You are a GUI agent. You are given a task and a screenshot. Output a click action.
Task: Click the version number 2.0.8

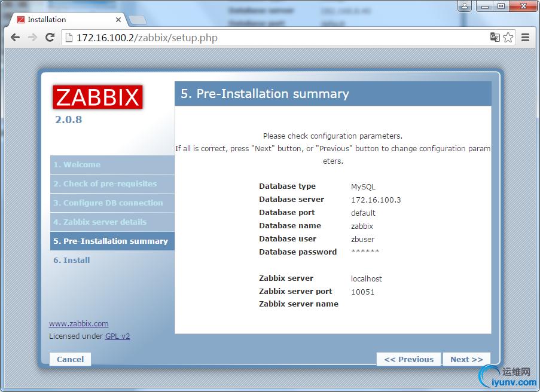click(69, 120)
